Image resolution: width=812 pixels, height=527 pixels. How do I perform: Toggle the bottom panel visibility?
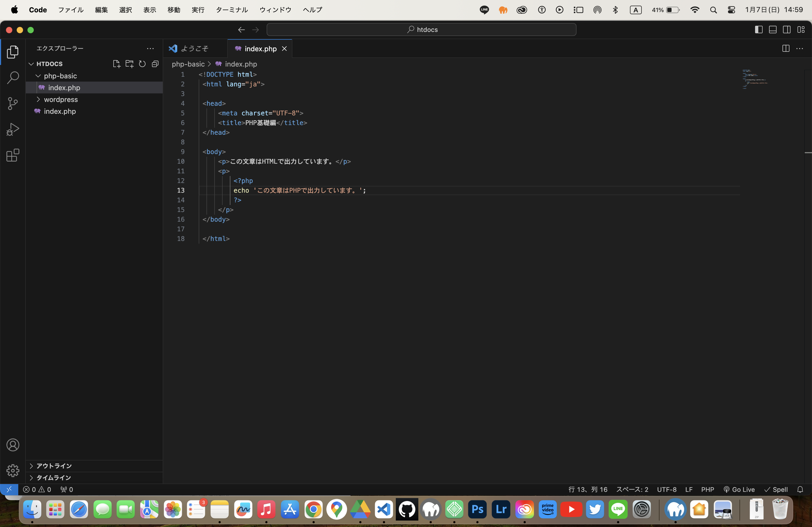[773, 30]
